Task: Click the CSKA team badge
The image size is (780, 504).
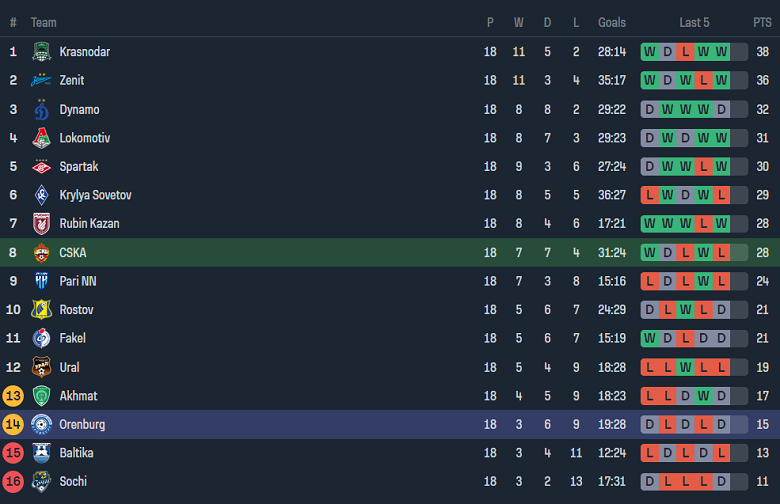Action: click(x=42, y=253)
